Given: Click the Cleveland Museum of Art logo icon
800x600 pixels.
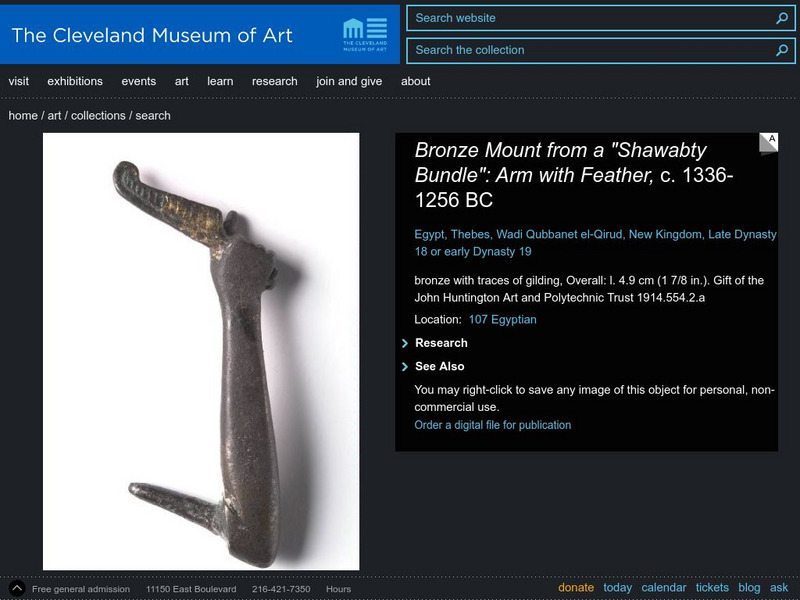Looking at the screenshot, I should 364,32.
